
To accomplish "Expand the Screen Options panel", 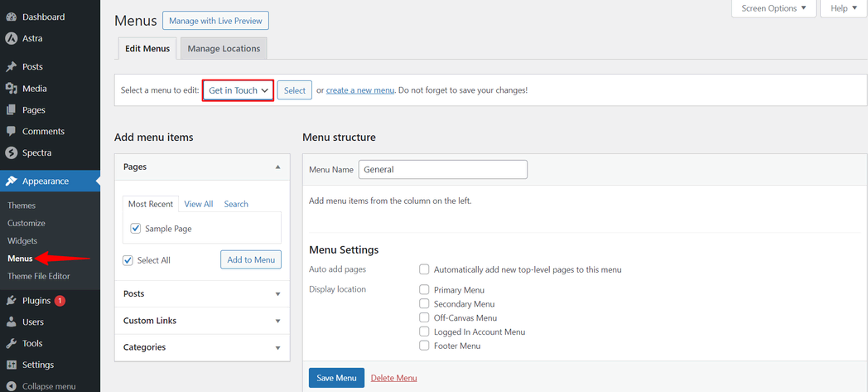I will 774,8.
